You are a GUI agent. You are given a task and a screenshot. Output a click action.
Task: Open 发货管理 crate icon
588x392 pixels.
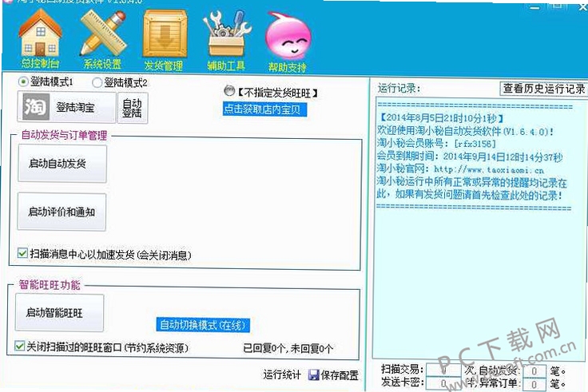coord(165,34)
